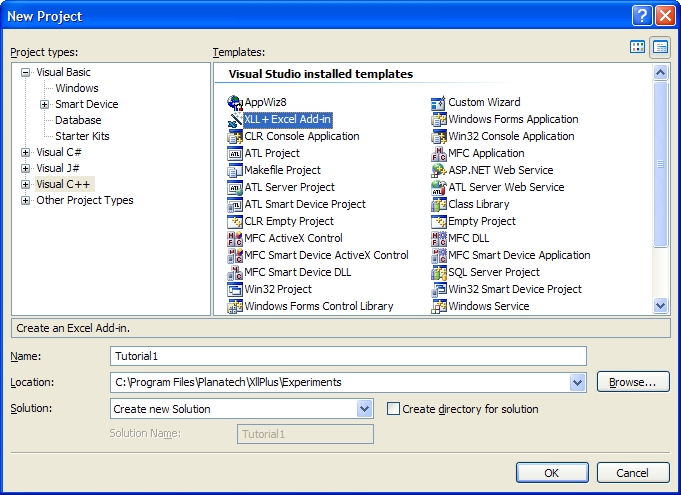Pick the ASP.NET Web Service icon
Viewport: 681px width, 495px height.
click(439, 170)
